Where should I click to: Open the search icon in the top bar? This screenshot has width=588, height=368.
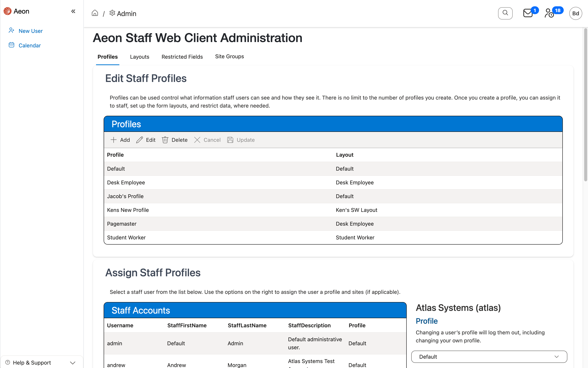click(x=505, y=13)
